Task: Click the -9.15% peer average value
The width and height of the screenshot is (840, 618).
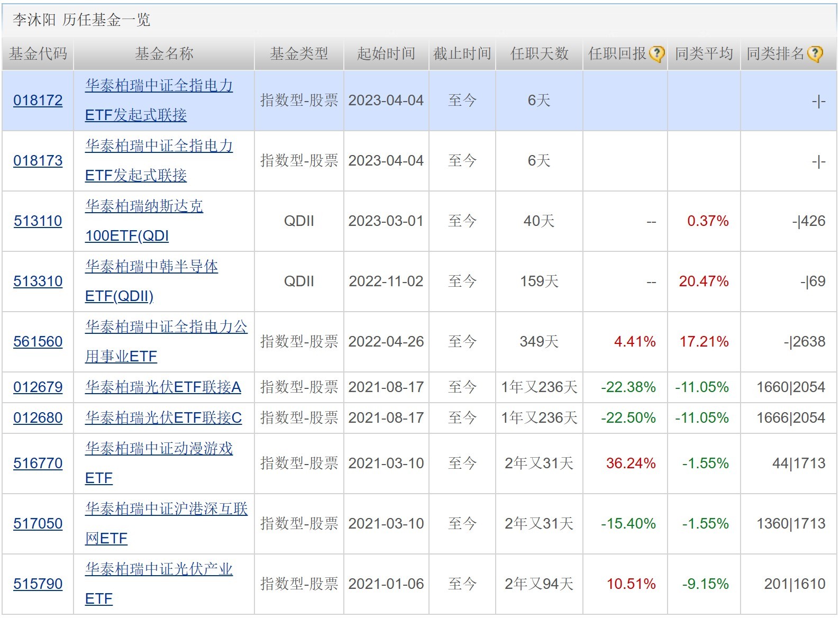Action: (705, 584)
